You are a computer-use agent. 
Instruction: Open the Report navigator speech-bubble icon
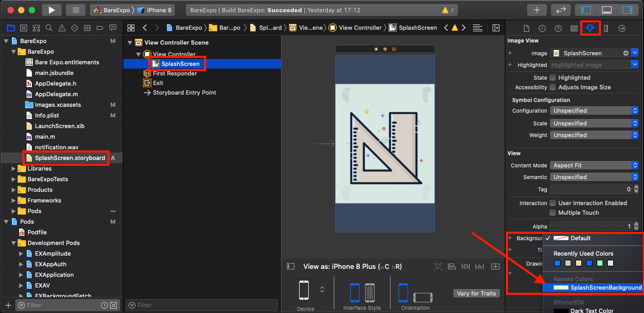[x=113, y=28]
